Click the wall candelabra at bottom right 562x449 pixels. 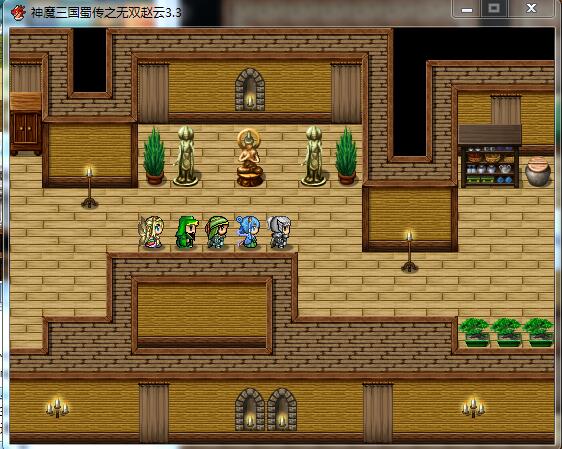click(473, 407)
